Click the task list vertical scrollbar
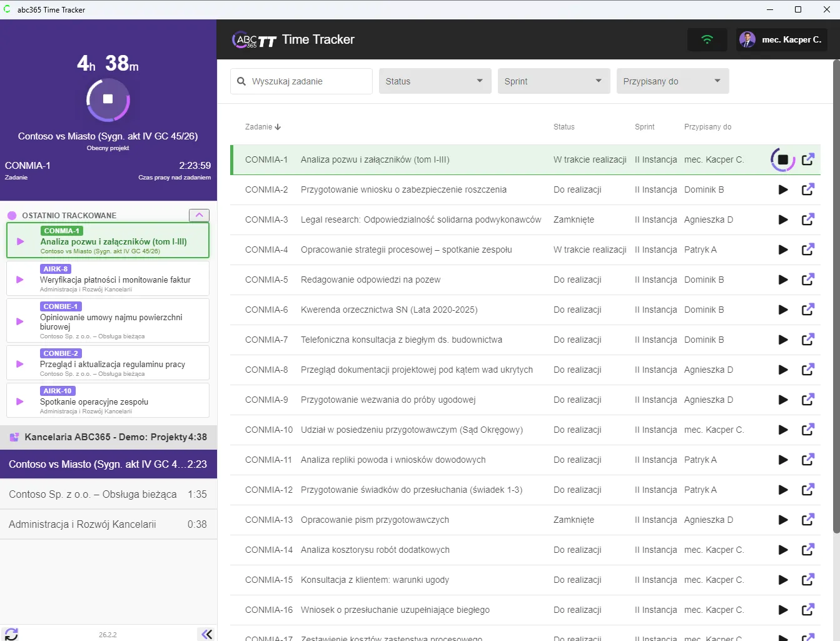The width and height of the screenshot is (840, 641). pos(836,297)
